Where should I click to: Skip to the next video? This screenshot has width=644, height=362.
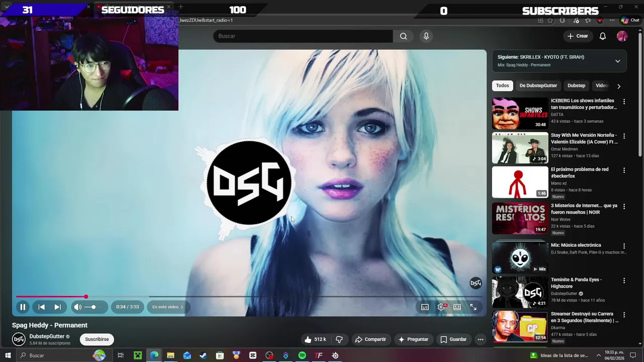click(57, 307)
